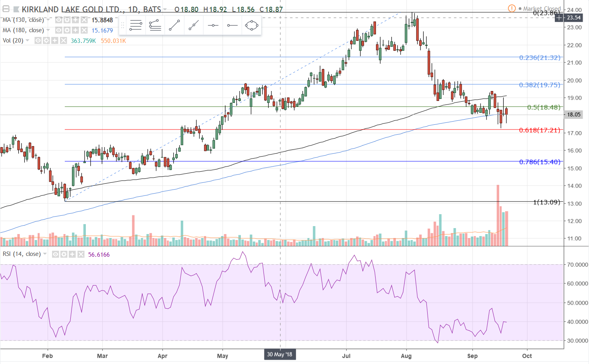Click the orange data warning icon

click(x=511, y=8)
